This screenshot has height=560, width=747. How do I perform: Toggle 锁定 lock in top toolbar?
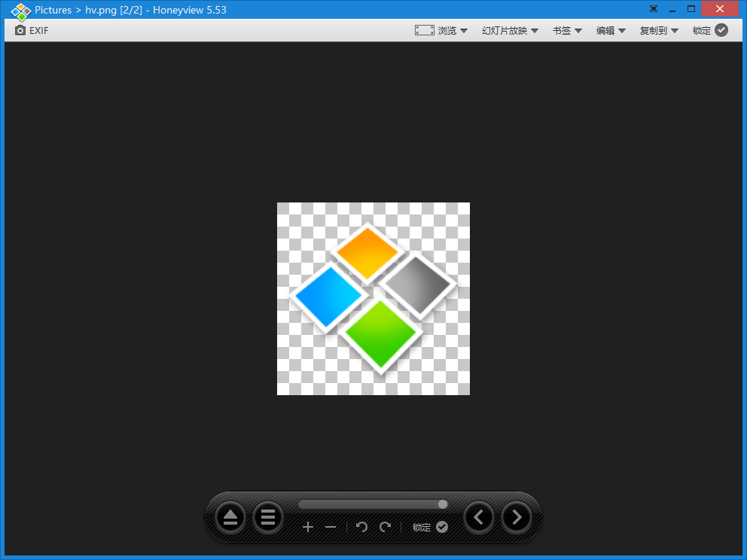[x=710, y=30]
